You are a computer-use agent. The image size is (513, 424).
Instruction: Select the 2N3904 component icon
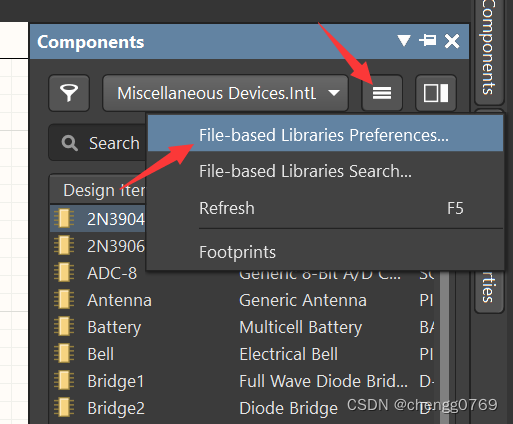tap(64, 218)
